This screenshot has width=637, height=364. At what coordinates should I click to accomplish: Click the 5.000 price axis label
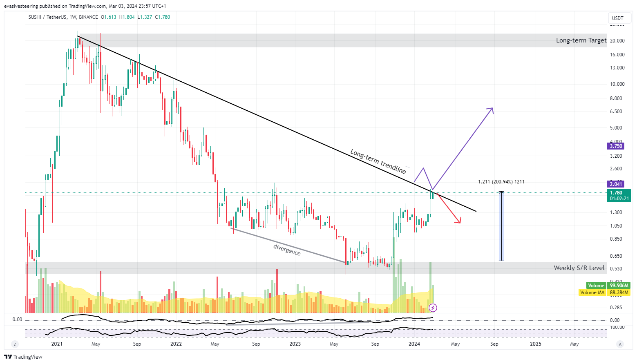(616, 128)
